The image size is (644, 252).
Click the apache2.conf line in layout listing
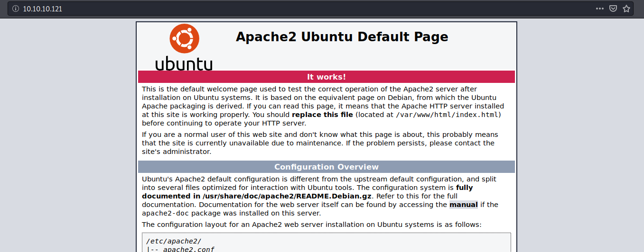(x=188, y=249)
